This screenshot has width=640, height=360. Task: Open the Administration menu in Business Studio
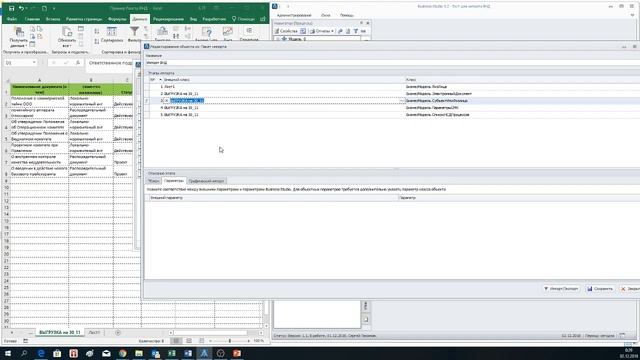coord(294,16)
